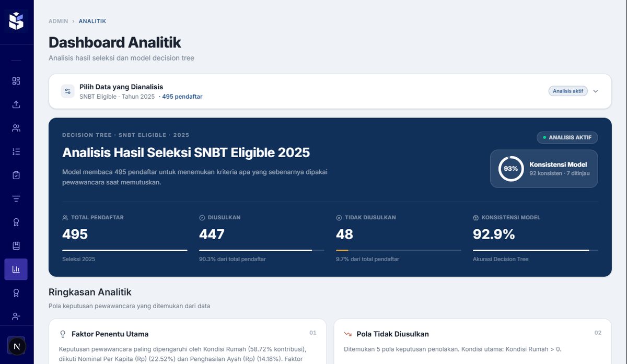Click '92 konsisten · 7 ditinjau' text
The width and height of the screenshot is (627, 364).
(x=560, y=173)
